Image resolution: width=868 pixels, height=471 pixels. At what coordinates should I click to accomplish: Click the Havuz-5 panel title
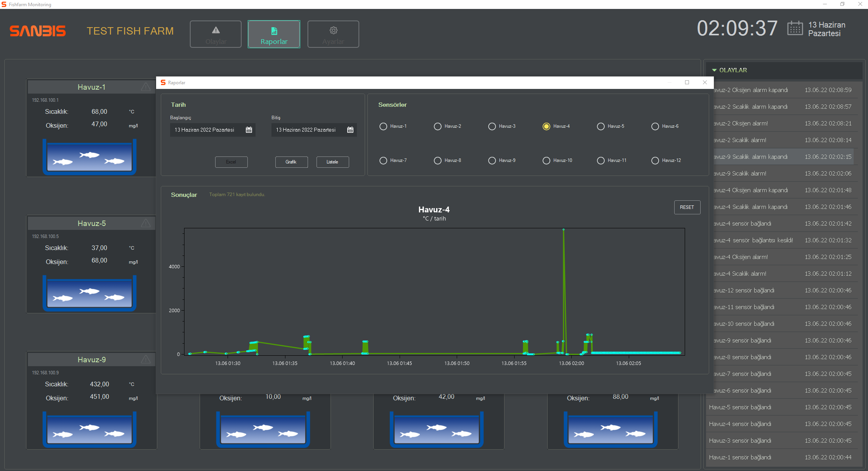tap(92, 223)
